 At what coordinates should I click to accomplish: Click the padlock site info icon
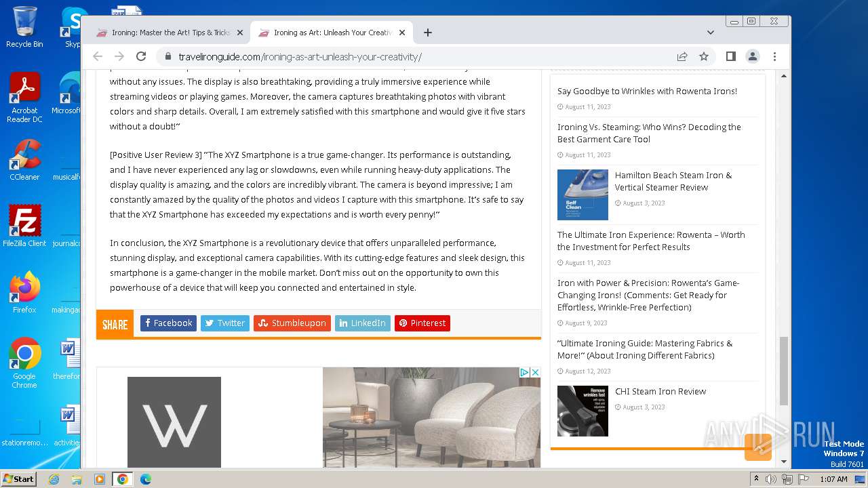(x=167, y=57)
